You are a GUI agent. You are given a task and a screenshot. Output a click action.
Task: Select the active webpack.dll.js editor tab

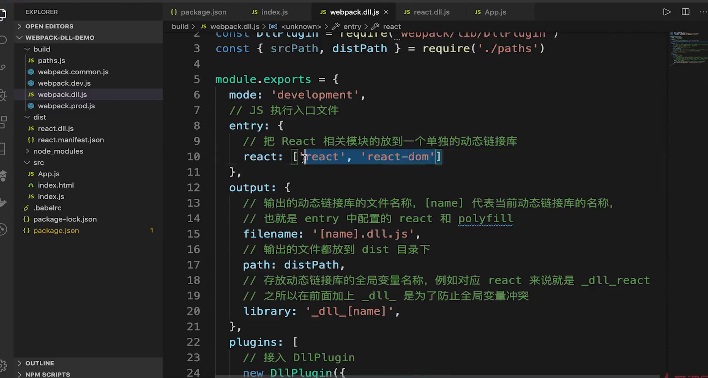[x=354, y=12]
